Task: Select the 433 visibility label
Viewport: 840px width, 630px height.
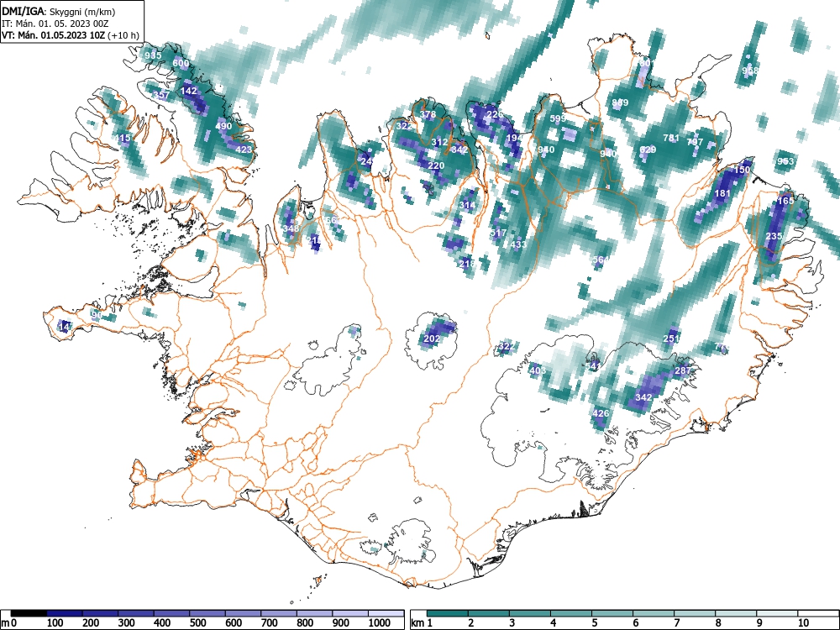Action: tap(518, 244)
